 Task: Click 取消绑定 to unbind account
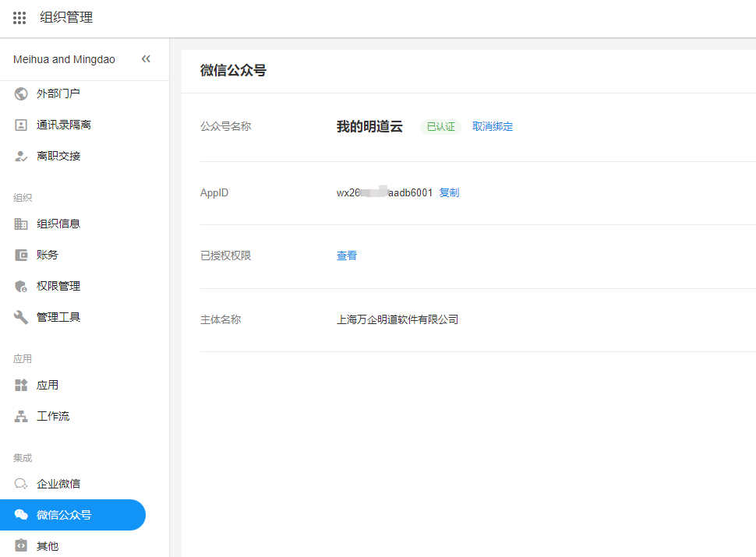click(493, 126)
